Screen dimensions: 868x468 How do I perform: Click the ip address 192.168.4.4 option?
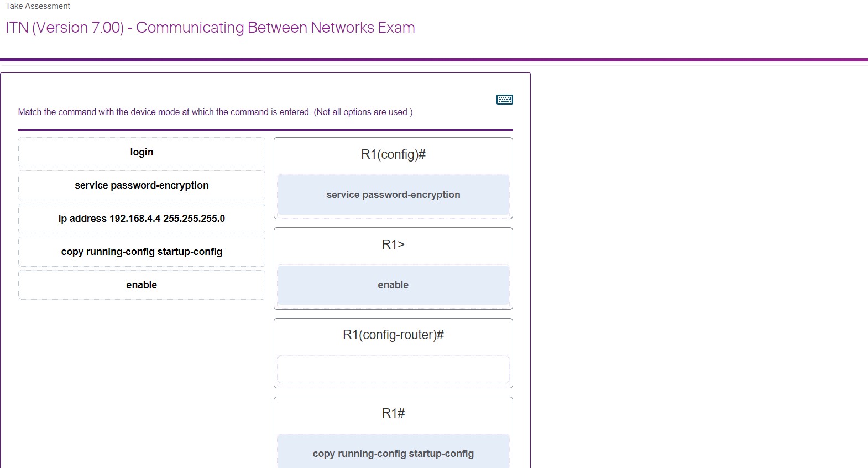click(x=142, y=219)
